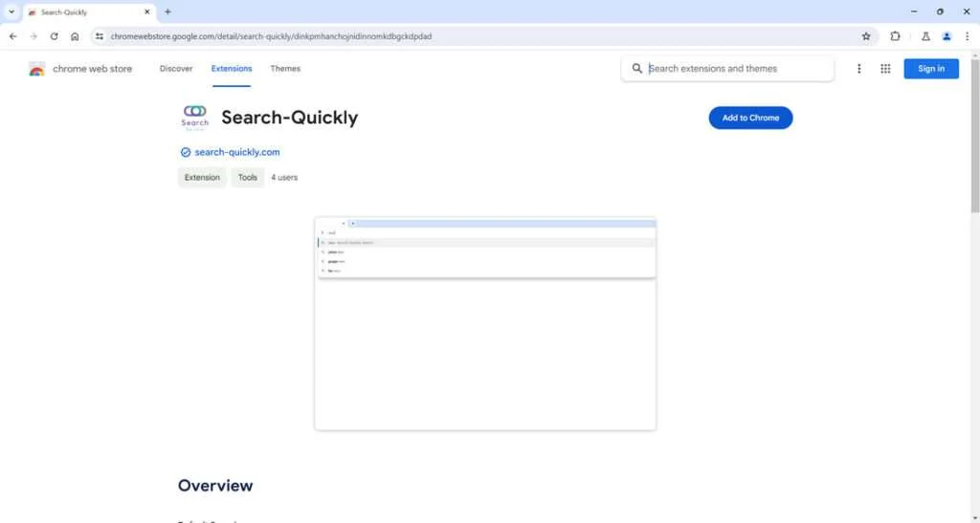Screen dimensions: 980x523
Task: Open web store three-dot options menu
Action: tap(858, 69)
